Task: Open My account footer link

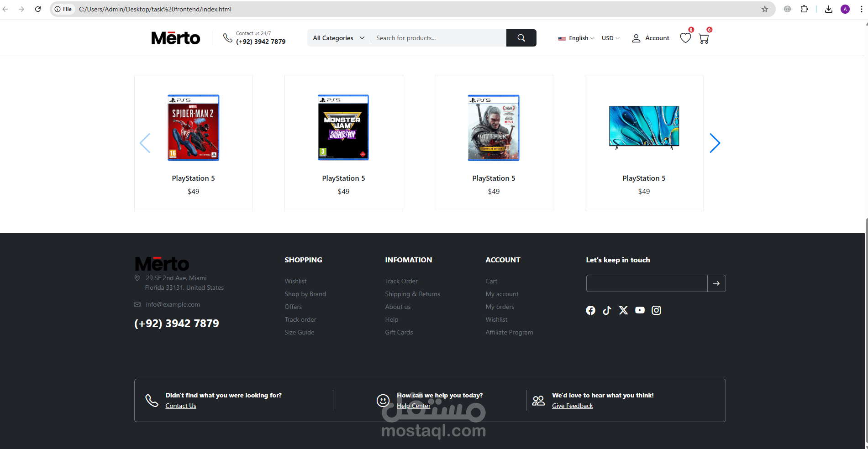Action: (502, 294)
